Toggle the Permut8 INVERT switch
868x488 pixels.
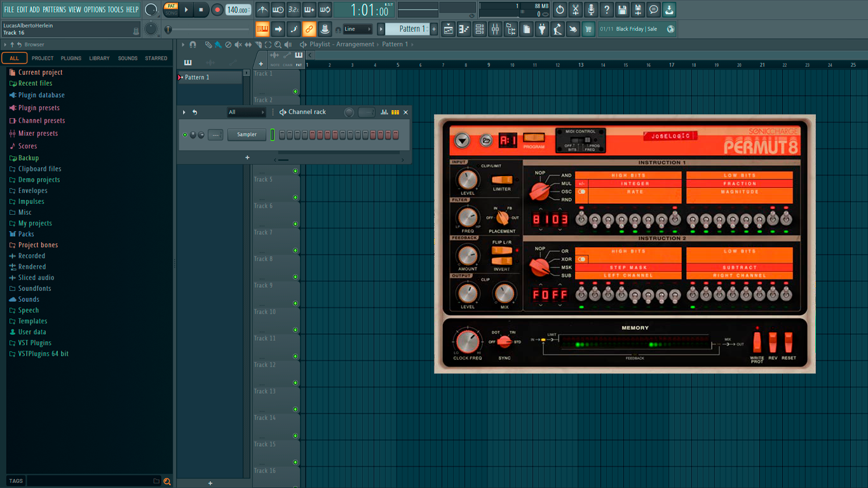(501, 261)
